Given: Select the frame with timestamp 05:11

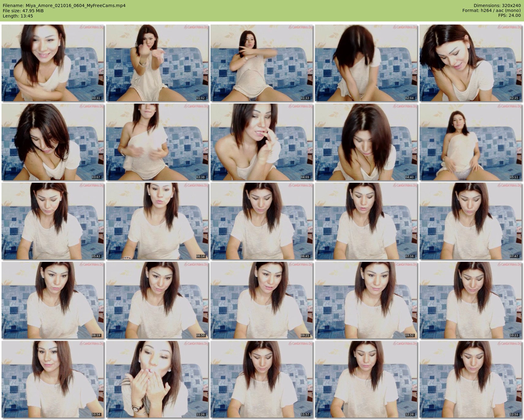Looking at the screenshot, I should coord(471,142).
